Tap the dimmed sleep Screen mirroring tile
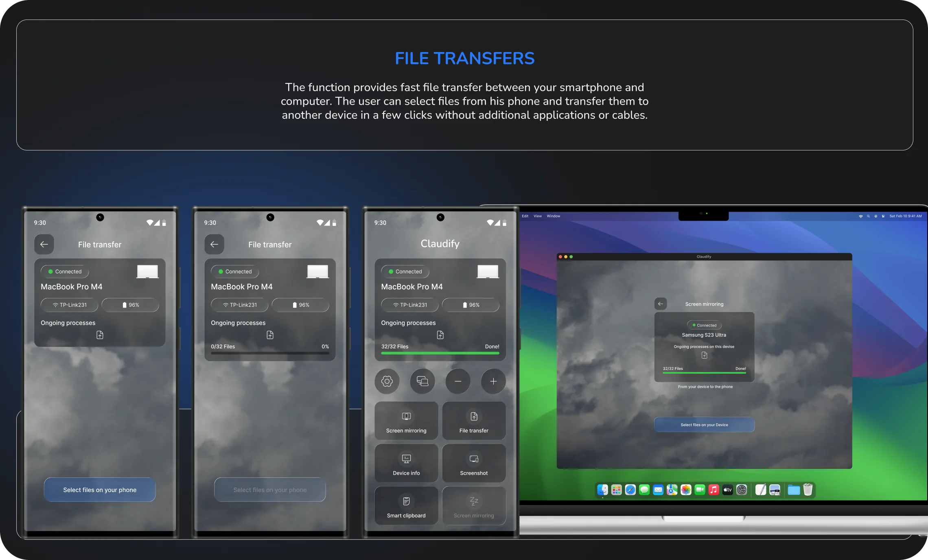Image resolution: width=928 pixels, height=560 pixels. tap(474, 506)
